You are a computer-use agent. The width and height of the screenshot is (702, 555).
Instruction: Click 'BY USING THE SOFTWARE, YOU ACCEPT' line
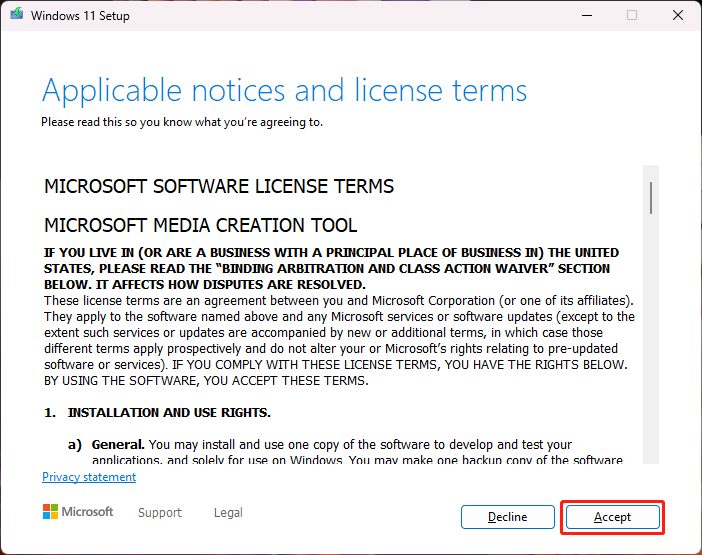tap(206, 380)
